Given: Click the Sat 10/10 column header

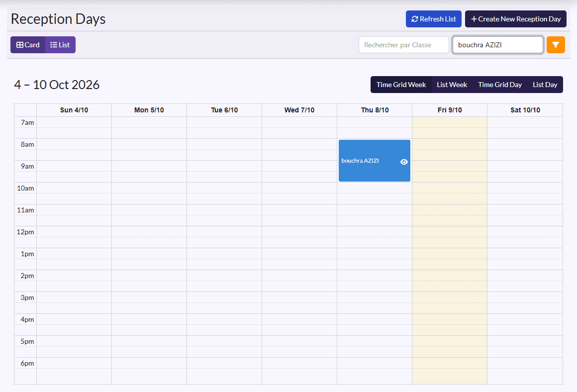Looking at the screenshot, I should pos(525,110).
